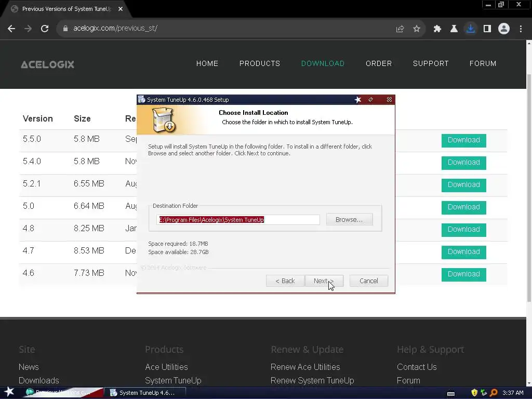Download version 5.5.0
The height and width of the screenshot is (399, 532).
click(463, 140)
